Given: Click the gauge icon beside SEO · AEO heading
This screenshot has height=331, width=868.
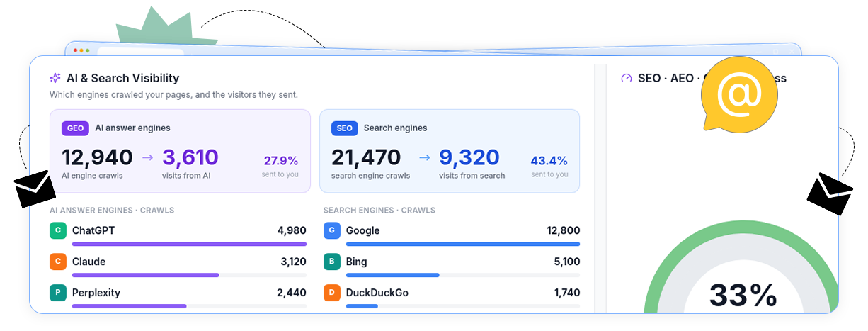Looking at the screenshot, I should tap(627, 78).
